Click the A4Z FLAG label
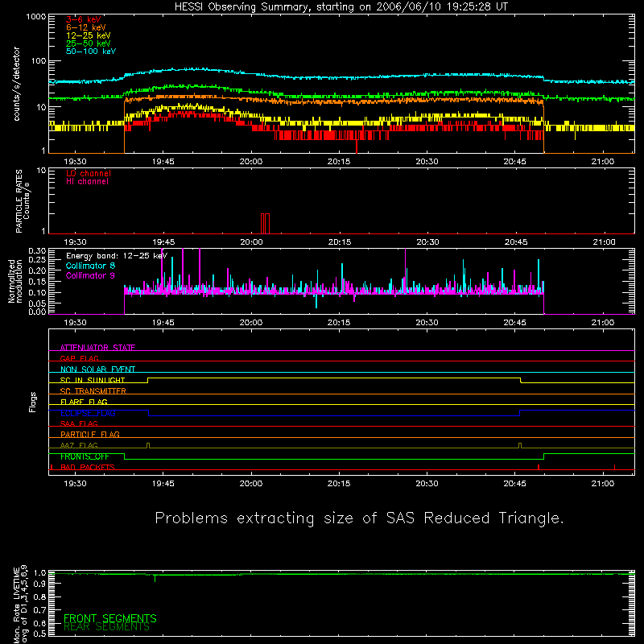Image resolution: width=644 pixels, height=644 pixels. pyautogui.click(x=79, y=445)
